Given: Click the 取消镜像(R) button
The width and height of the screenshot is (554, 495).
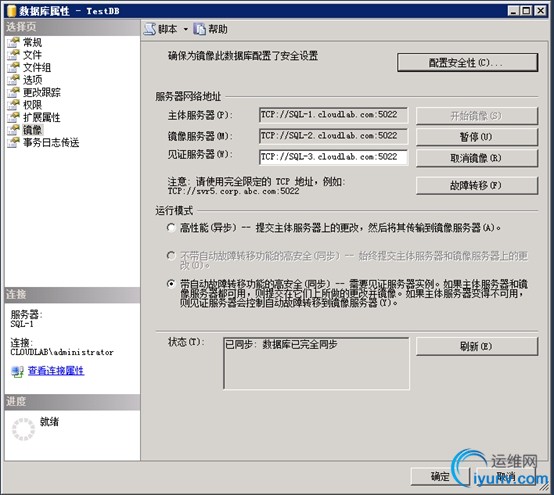Looking at the screenshot, I should (x=477, y=158).
